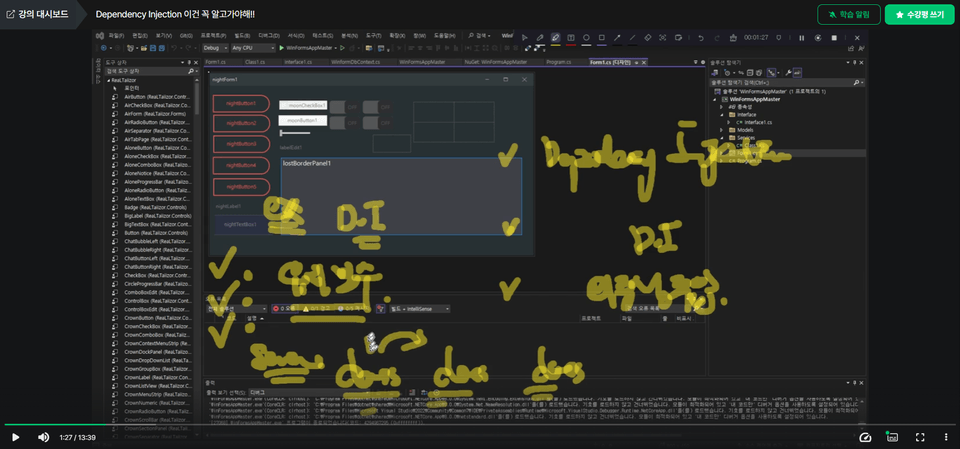
Task: Expand the Models folder
Action: (721, 130)
